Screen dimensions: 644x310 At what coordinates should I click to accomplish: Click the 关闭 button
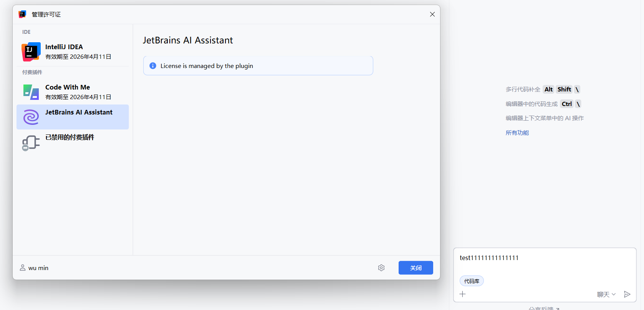(416, 268)
